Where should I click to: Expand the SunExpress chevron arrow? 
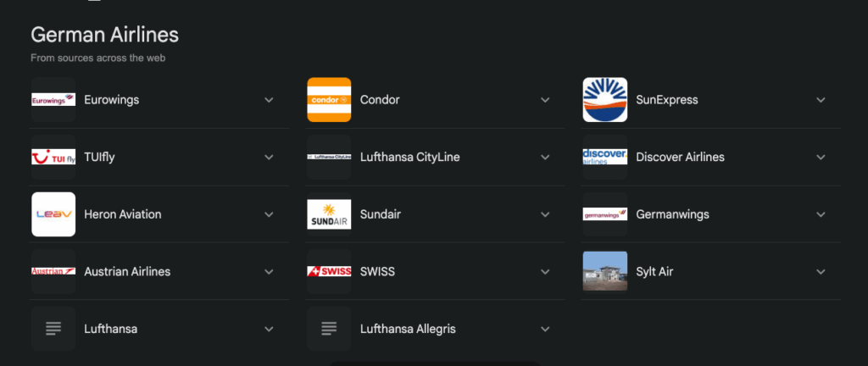point(821,100)
